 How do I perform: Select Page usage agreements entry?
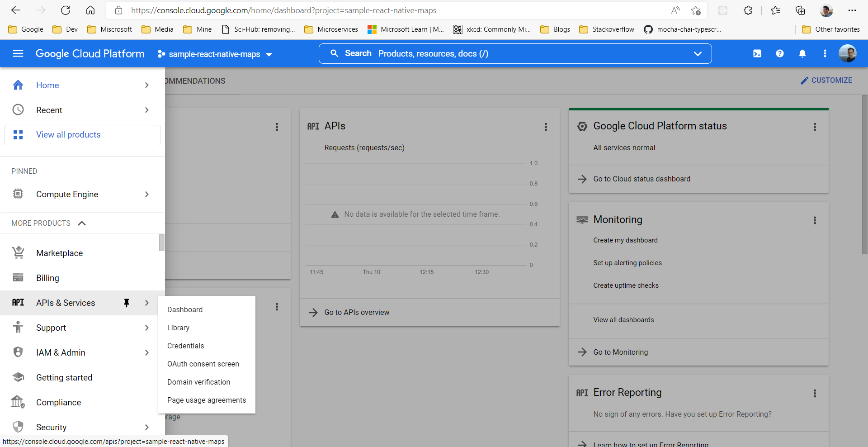pos(207,400)
